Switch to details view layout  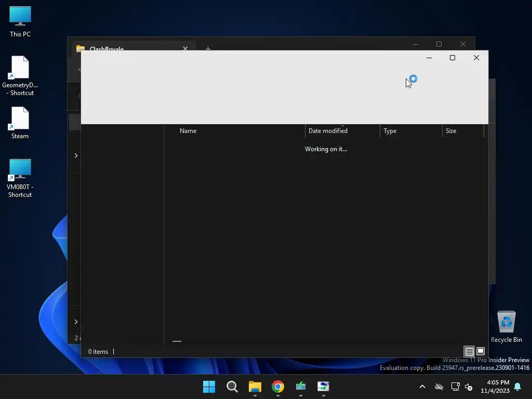coord(469,351)
